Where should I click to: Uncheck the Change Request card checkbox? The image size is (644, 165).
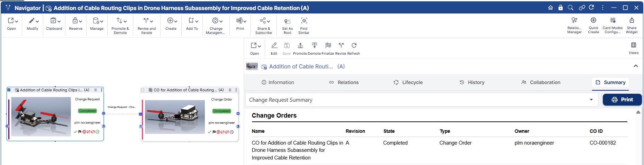(x=9, y=90)
